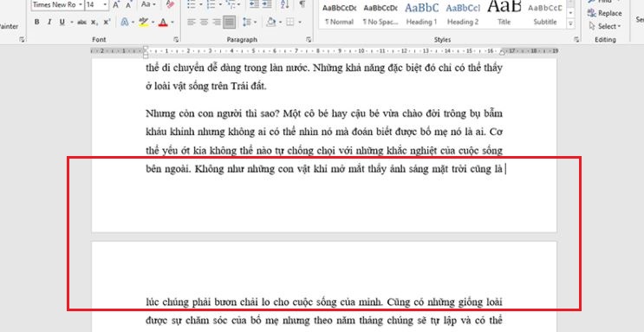Open Paragraph settings dialog launcher

tap(309, 40)
